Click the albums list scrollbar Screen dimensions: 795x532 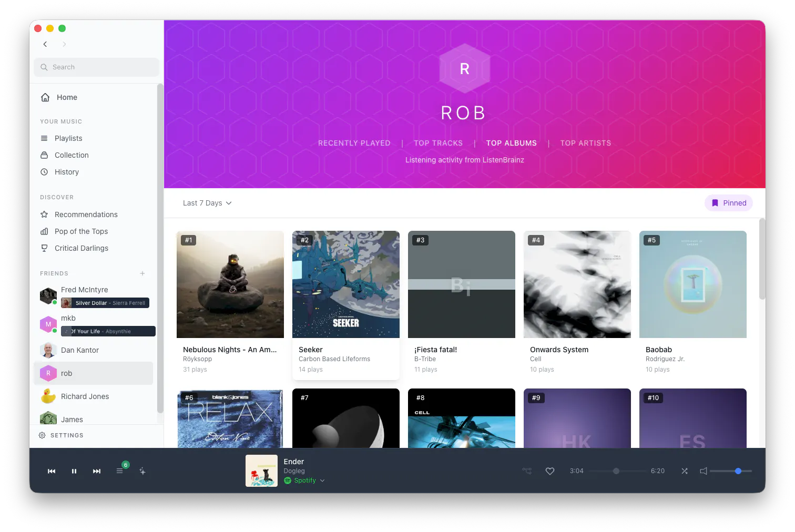[x=762, y=259]
